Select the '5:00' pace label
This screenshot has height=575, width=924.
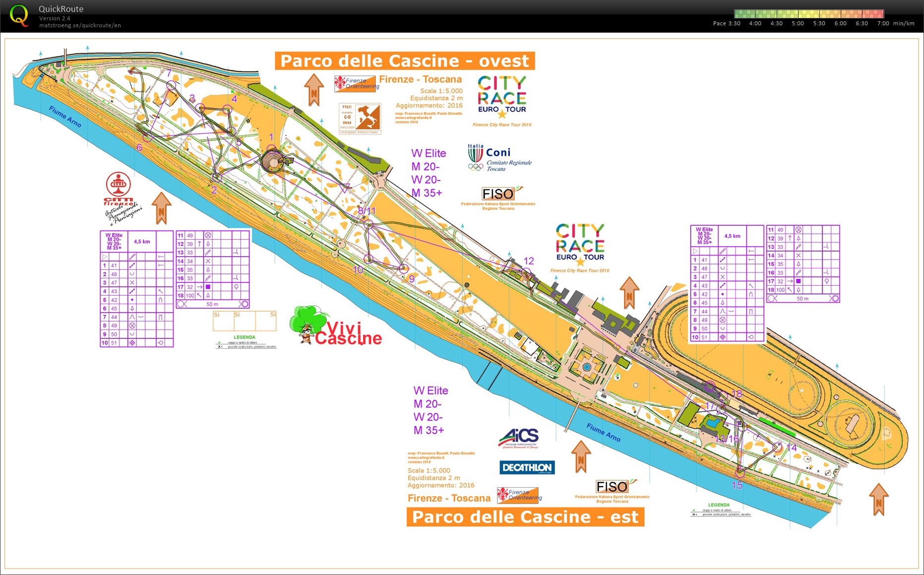(x=798, y=23)
